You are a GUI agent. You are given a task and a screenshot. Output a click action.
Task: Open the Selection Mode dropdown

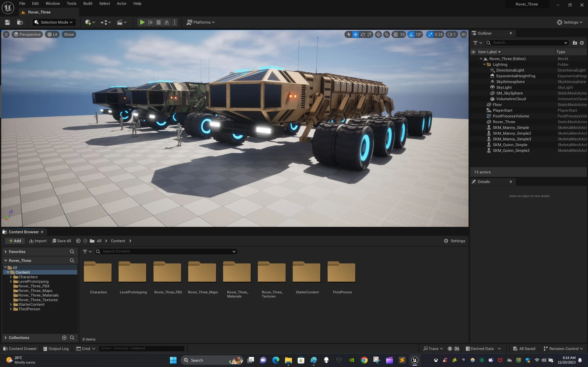[x=54, y=22]
